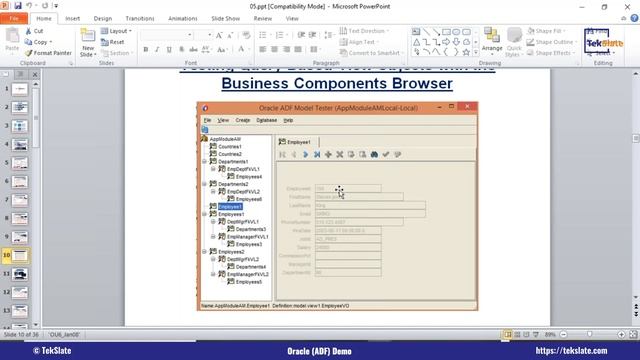
Task: Toggle Strikethrough formatting
Action: pyautogui.click(x=193, y=49)
